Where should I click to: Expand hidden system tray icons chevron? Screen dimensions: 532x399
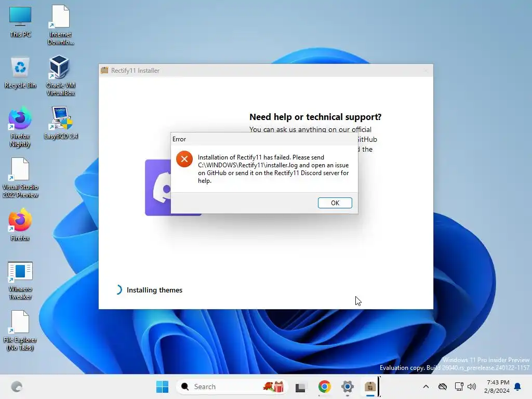(426, 387)
